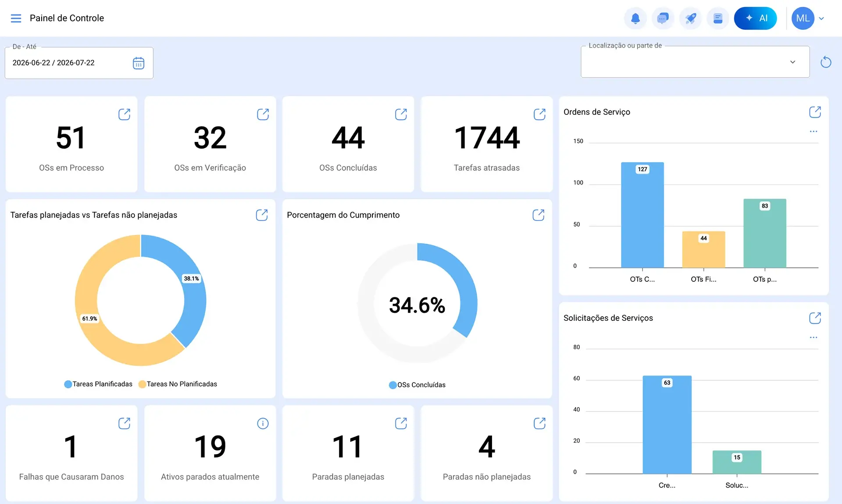Toggle Tareas Planificadas legend item

(98, 384)
